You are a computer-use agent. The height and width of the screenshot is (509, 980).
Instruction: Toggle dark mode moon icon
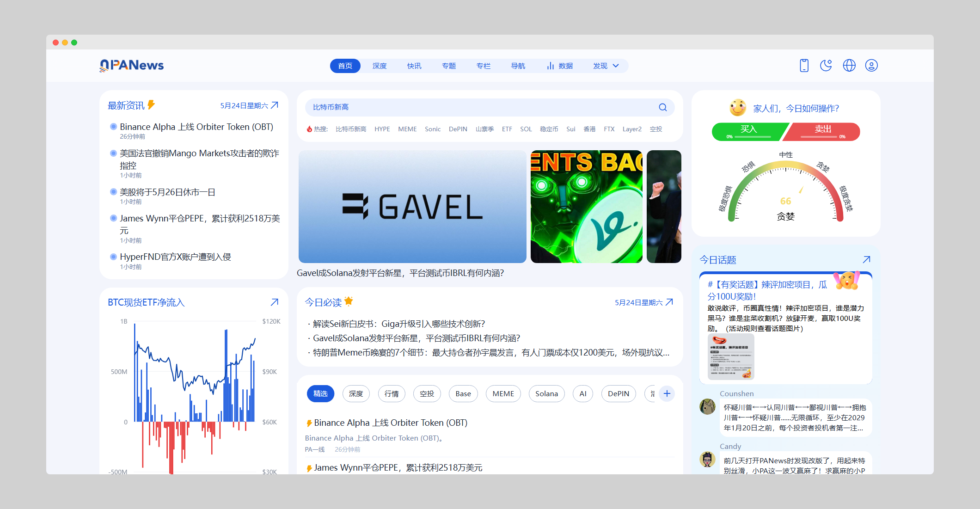826,66
